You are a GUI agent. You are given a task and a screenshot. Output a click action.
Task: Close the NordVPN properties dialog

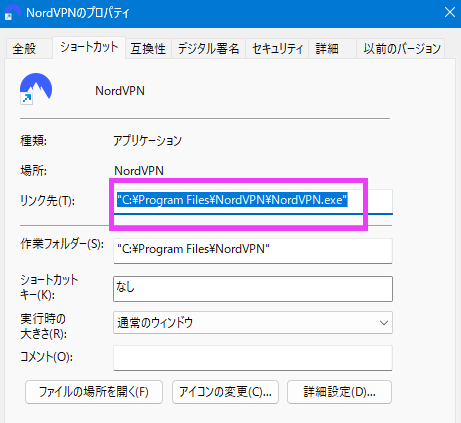450,13
